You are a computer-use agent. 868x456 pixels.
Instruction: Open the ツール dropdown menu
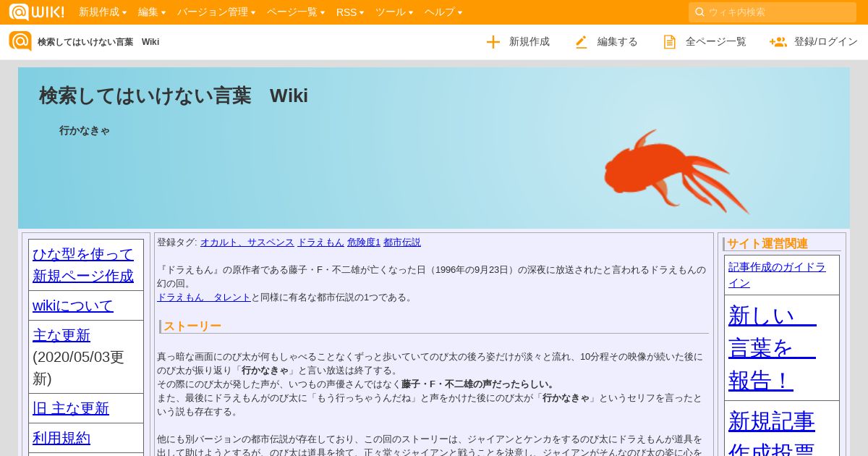(x=394, y=12)
